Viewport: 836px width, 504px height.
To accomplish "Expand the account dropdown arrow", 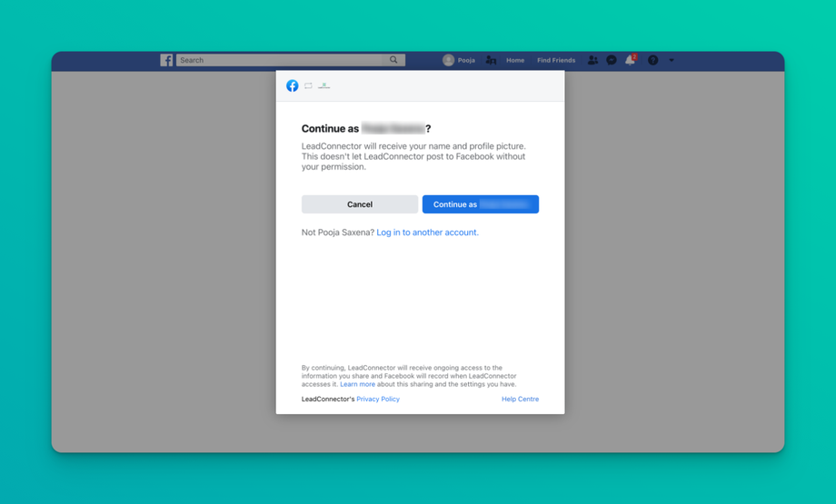I will [672, 60].
